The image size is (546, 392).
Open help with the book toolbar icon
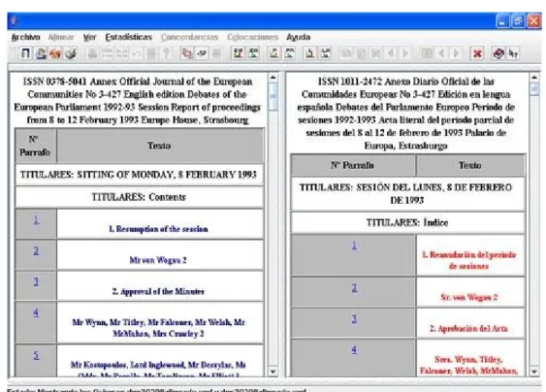click(x=498, y=53)
